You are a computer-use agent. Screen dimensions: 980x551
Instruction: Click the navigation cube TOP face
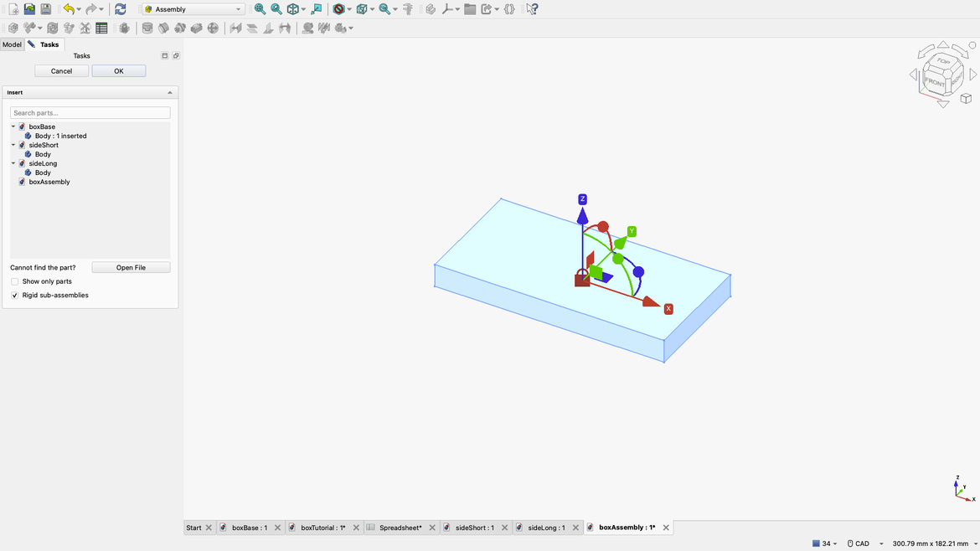click(x=943, y=61)
